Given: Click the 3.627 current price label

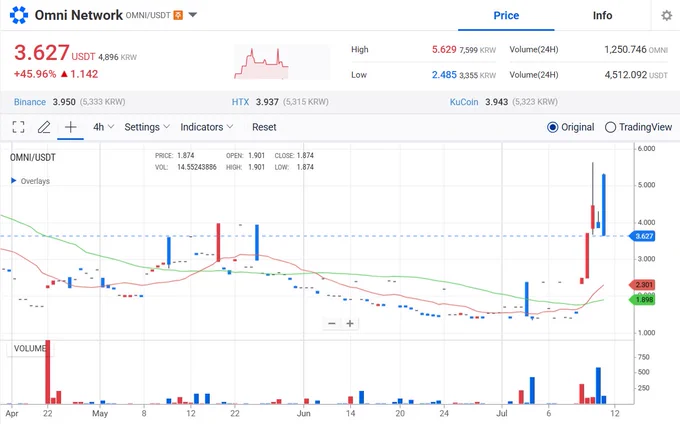Looking at the screenshot, I should (642, 236).
